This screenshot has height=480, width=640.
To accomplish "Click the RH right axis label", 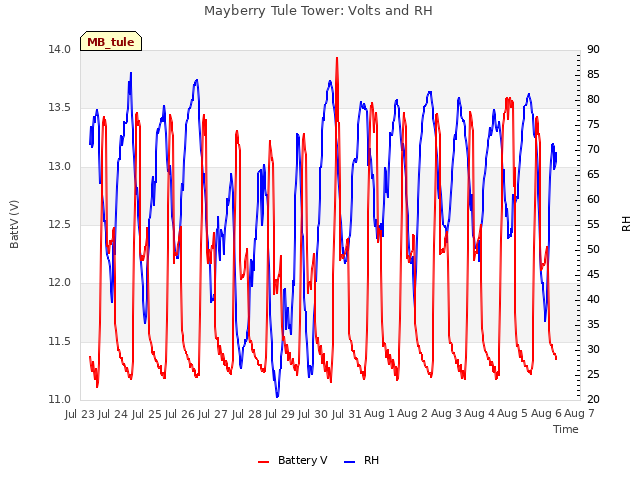I will click(x=626, y=224).
